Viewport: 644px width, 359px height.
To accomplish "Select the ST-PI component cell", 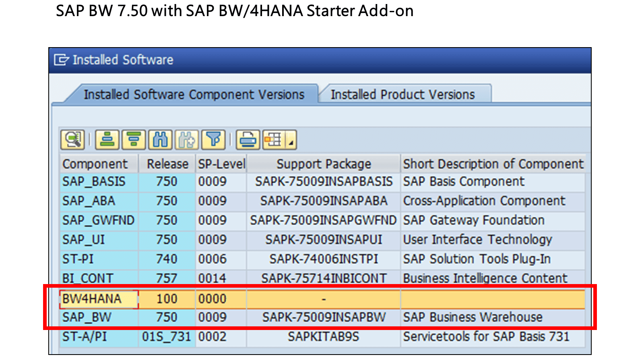I will 99,259.
